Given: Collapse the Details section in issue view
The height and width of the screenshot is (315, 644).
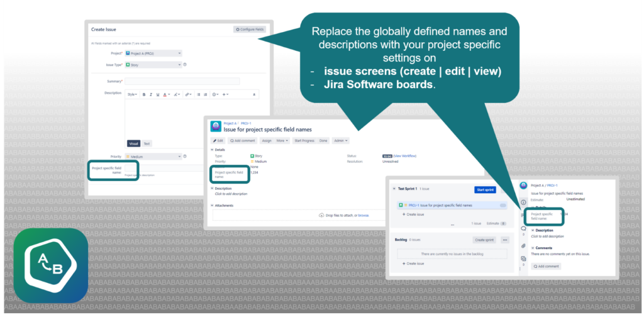Looking at the screenshot, I should pos(213,150).
